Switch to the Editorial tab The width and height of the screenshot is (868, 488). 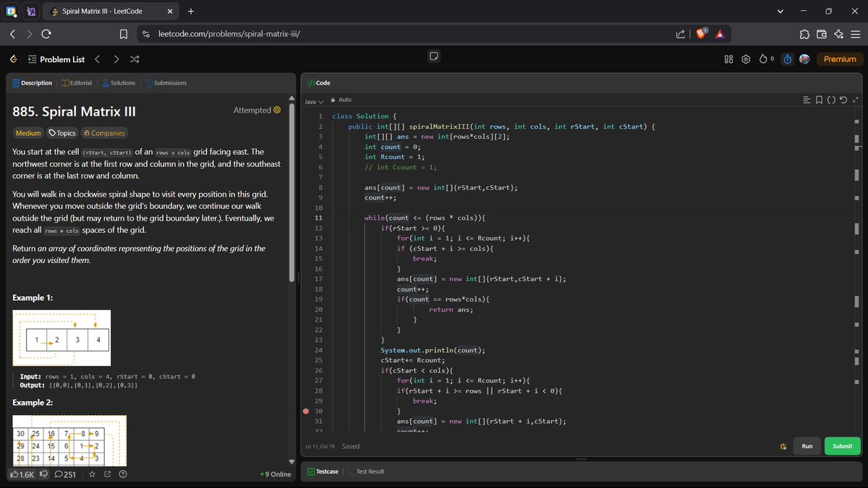click(77, 82)
